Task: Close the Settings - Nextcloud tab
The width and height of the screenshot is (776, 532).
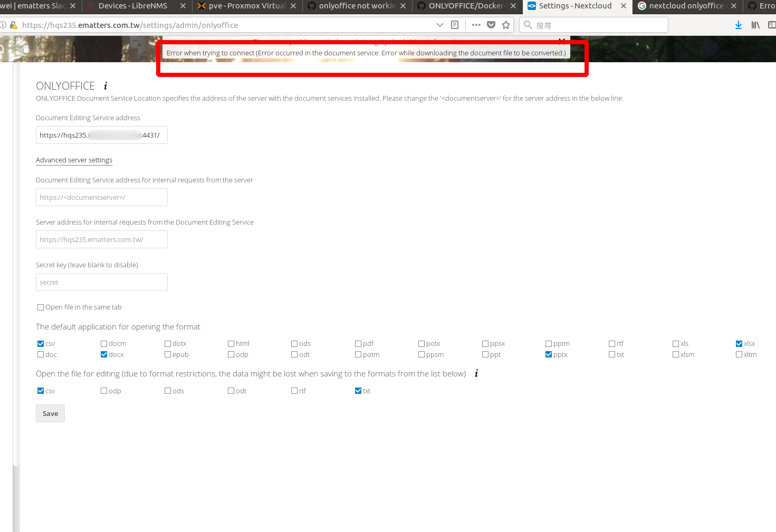Action: [x=623, y=6]
